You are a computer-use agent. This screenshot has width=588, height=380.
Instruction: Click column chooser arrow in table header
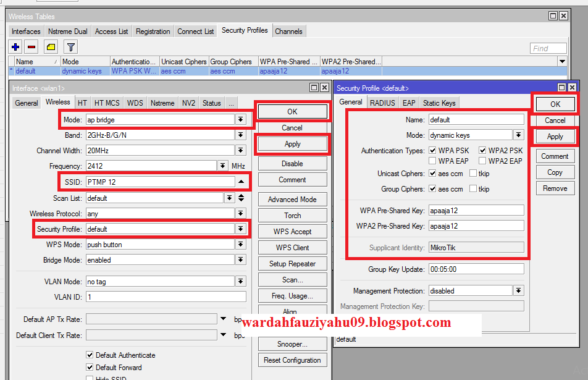point(561,61)
